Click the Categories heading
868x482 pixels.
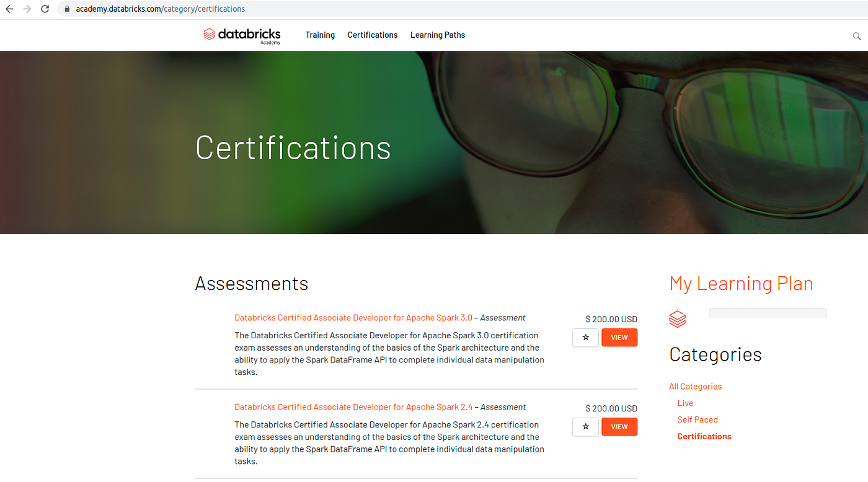tap(715, 354)
